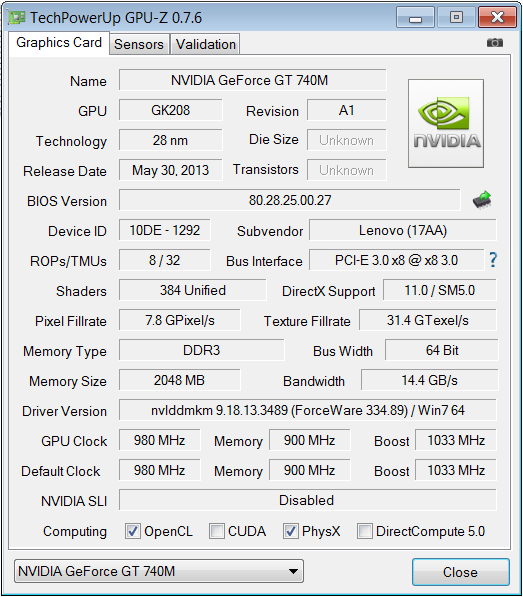The width and height of the screenshot is (523, 597).
Task: Select the NVIDIA GeForce GT 740M combo box
Action: coord(159,571)
